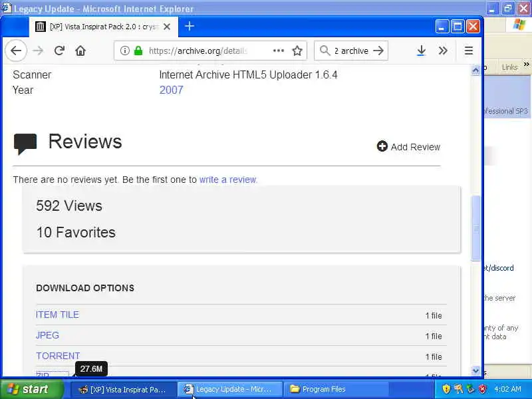The width and height of the screenshot is (532, 399).
Task: Switch to Legacy Update taskbar button
Action: point(229,390)
